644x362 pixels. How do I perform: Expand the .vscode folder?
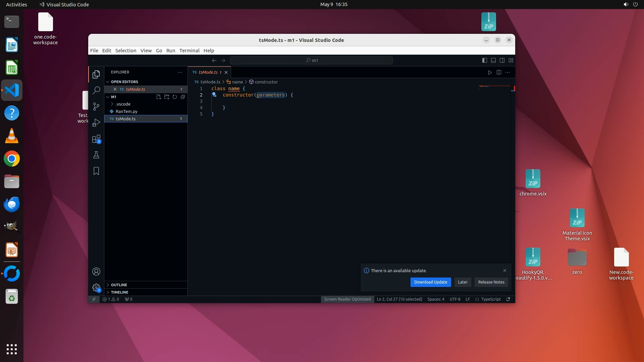tap(123, 104)
